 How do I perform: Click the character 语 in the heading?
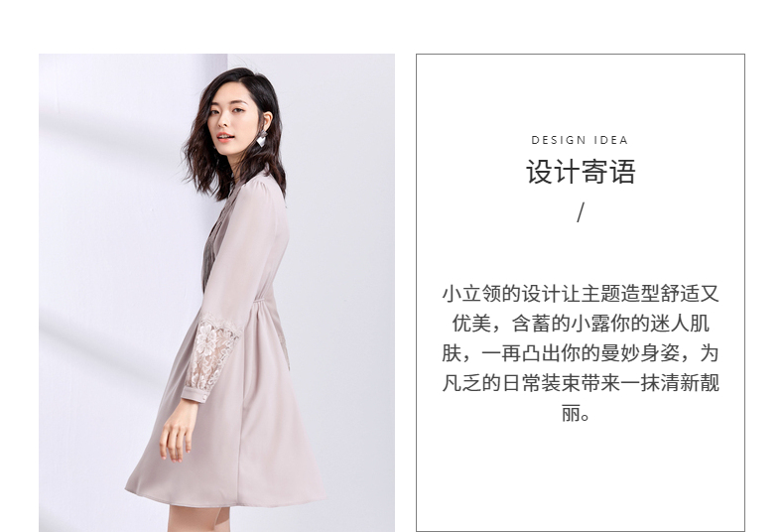point(622,172)
